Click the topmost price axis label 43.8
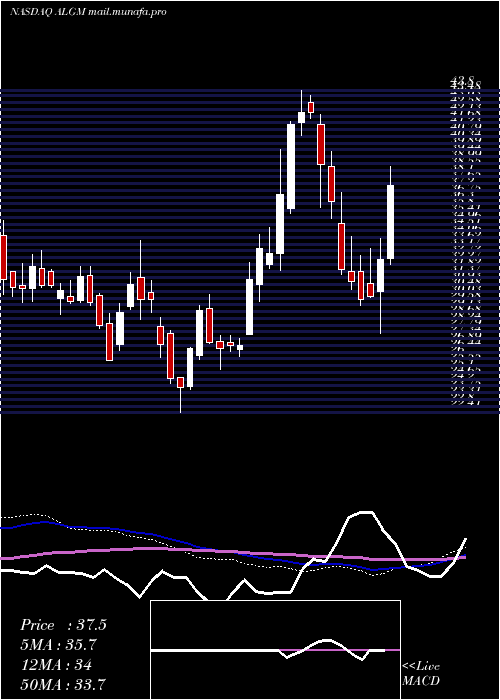Image resolution: width=500 pixels, height=700 pixels. click(464, 80)
